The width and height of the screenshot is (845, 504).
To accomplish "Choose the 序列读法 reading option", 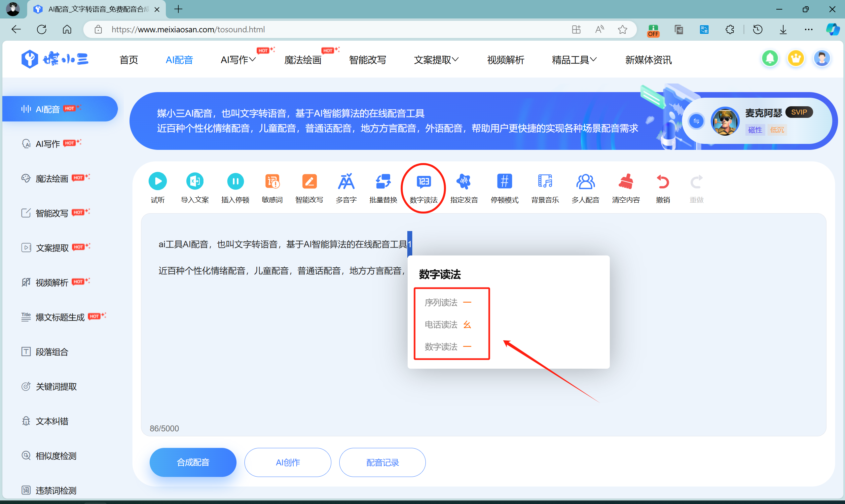I will point(448,302).
